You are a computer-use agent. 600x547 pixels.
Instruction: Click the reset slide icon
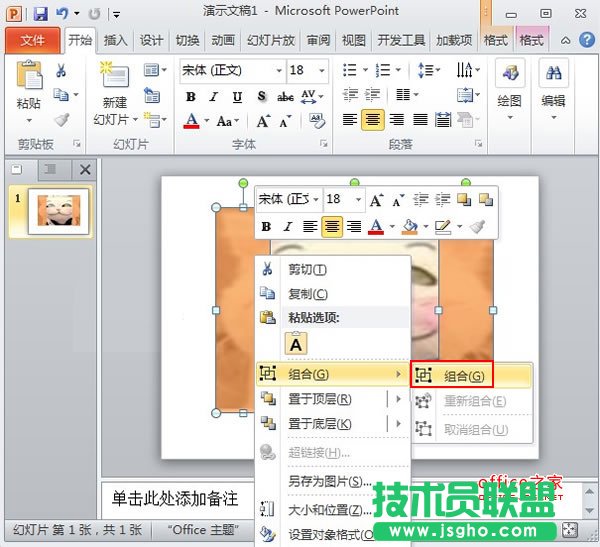click(152, 95)
